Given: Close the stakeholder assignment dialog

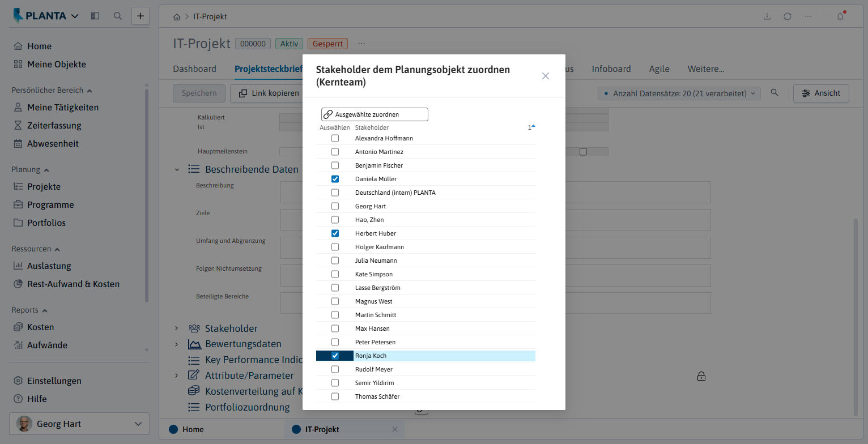Looking at the screenshot, I should click(x=546, y=76).
